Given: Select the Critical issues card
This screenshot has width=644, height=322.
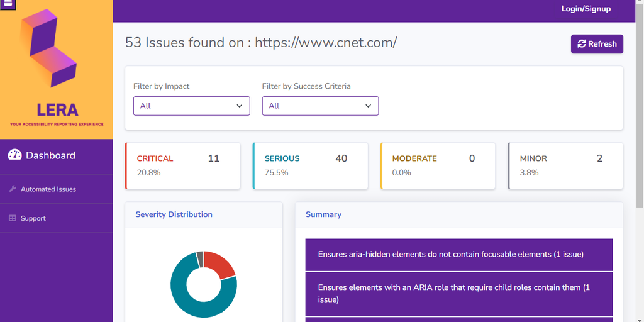Looking at the screenshot, I should coord(182,165).
